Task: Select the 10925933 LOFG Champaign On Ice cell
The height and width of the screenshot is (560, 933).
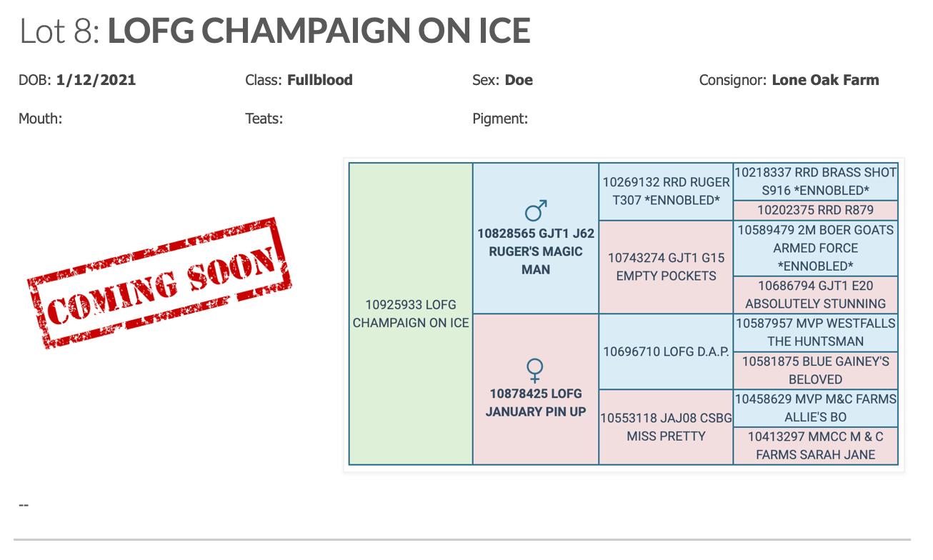Action: 411,314
